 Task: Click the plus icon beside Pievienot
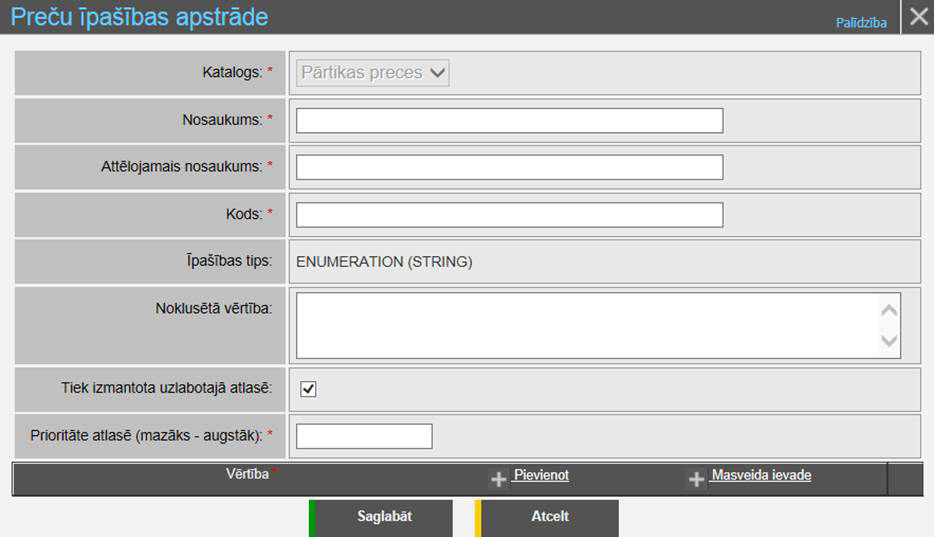point(498,480)
